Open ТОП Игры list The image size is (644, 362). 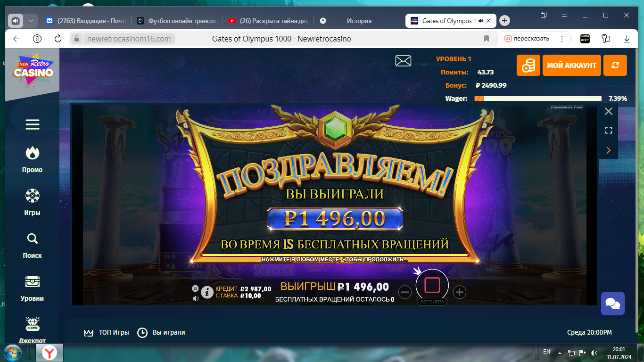pyautogui.click(x=107, y=332)
